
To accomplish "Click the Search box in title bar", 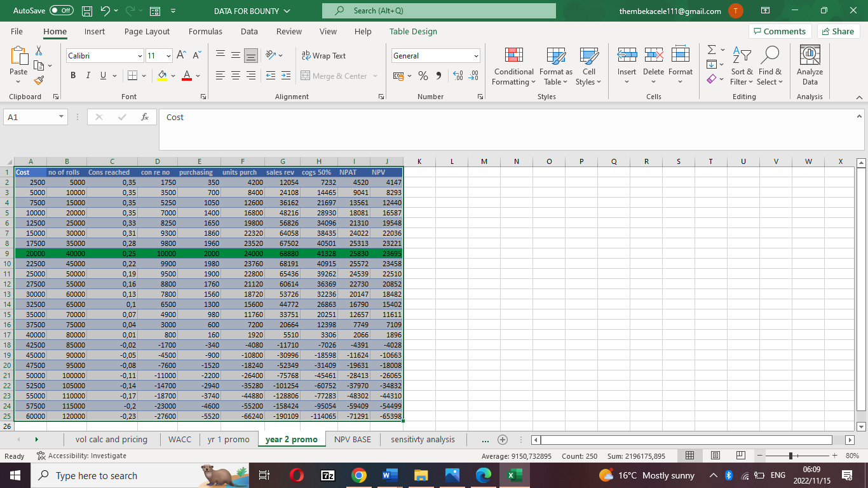I will 439,11.
